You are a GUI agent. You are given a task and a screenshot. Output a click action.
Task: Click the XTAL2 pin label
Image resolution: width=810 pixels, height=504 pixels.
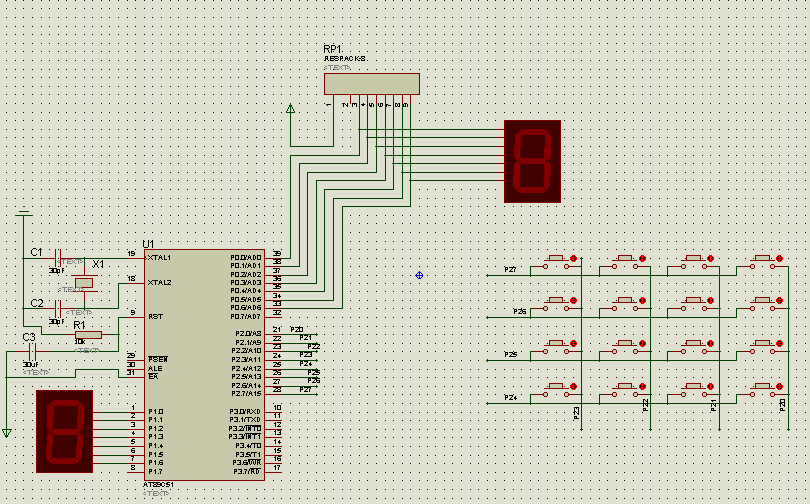point(159,282)
